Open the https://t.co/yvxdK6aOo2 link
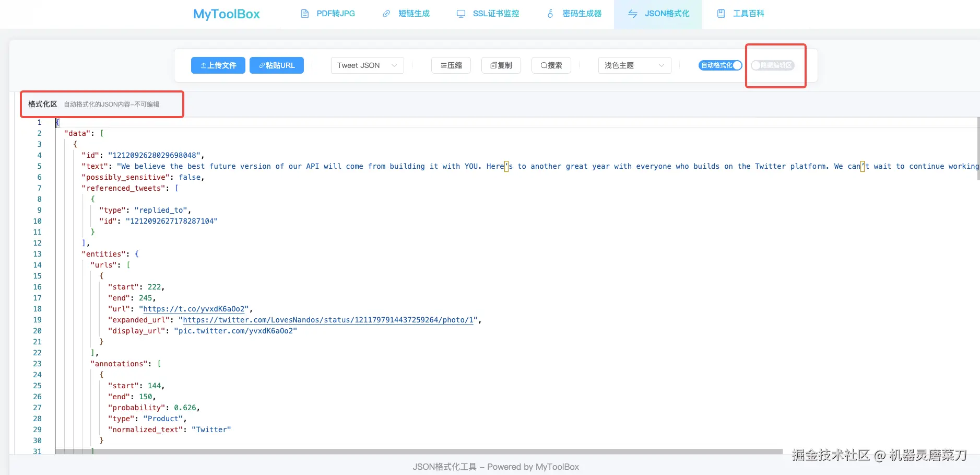 [x=194, y=309]
